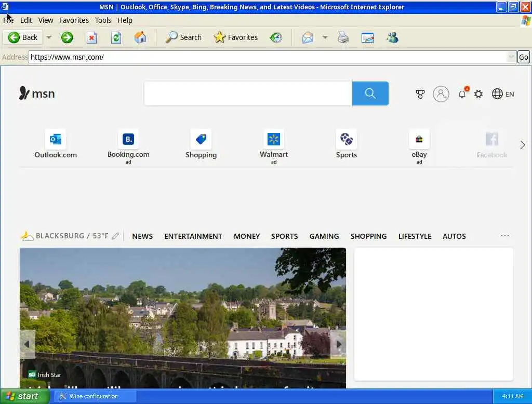
Task: Click the MSN logo
Action: (37, 93)
